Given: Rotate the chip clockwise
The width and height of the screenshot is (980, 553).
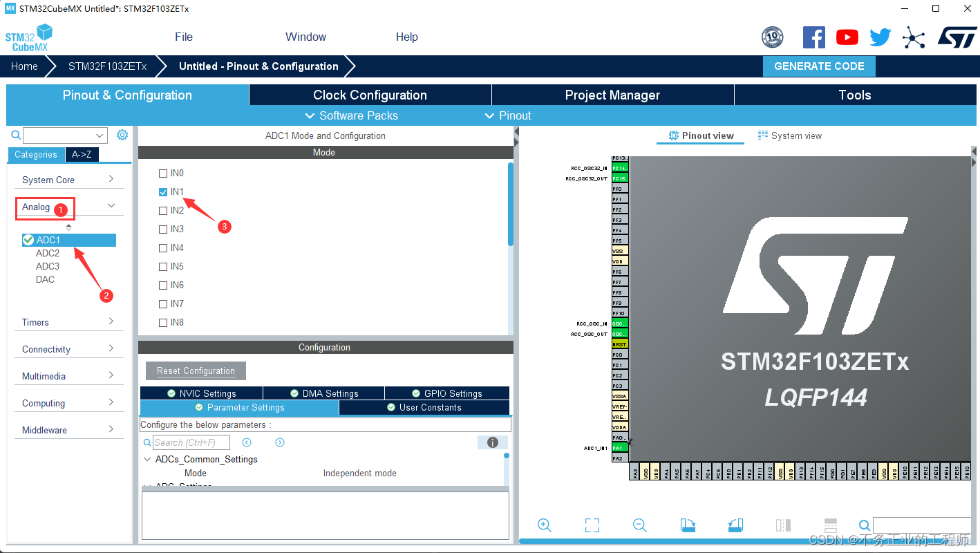Looking at the screenshot, I should tap(688, 525).
